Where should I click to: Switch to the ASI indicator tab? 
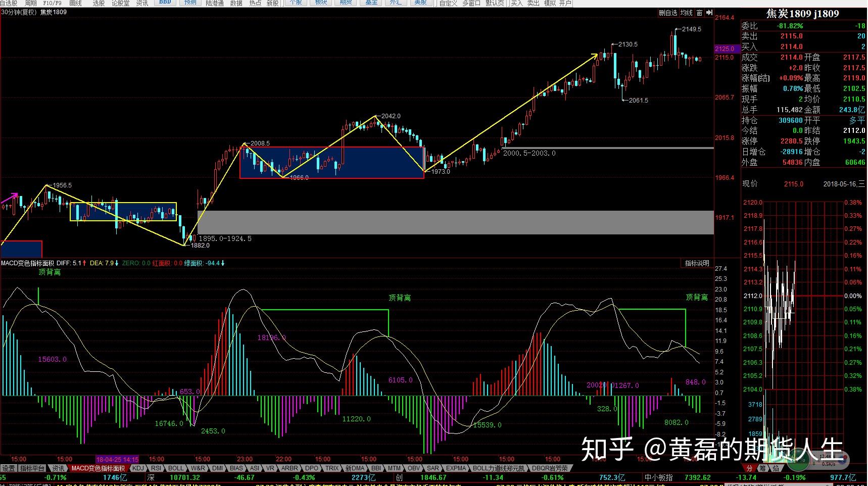click(255, 468)
